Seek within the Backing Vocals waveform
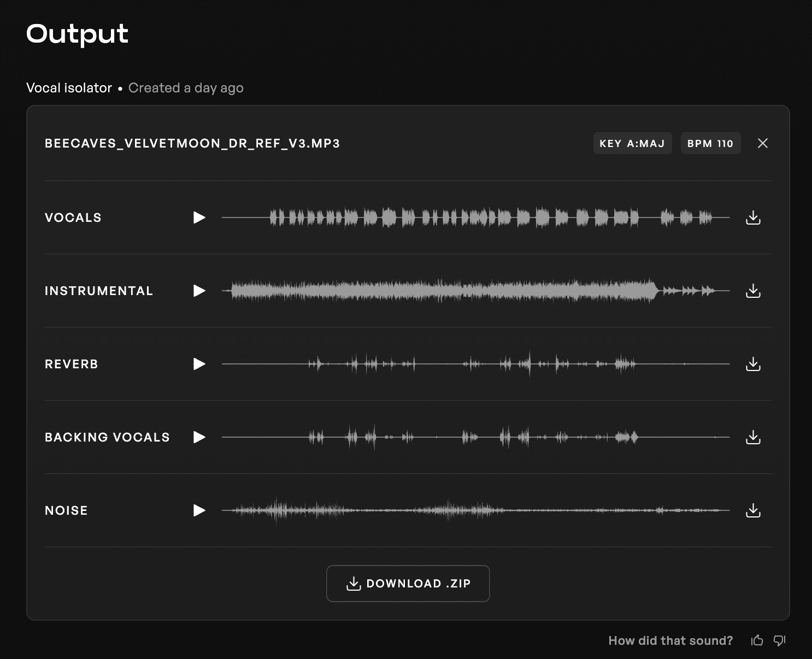 click(475, 437)
